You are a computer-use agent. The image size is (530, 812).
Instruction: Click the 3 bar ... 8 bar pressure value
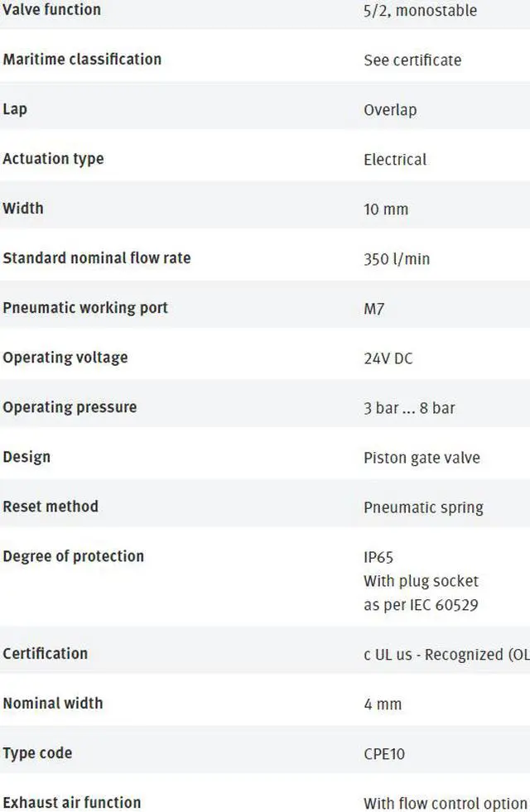[x=409, y=408]
